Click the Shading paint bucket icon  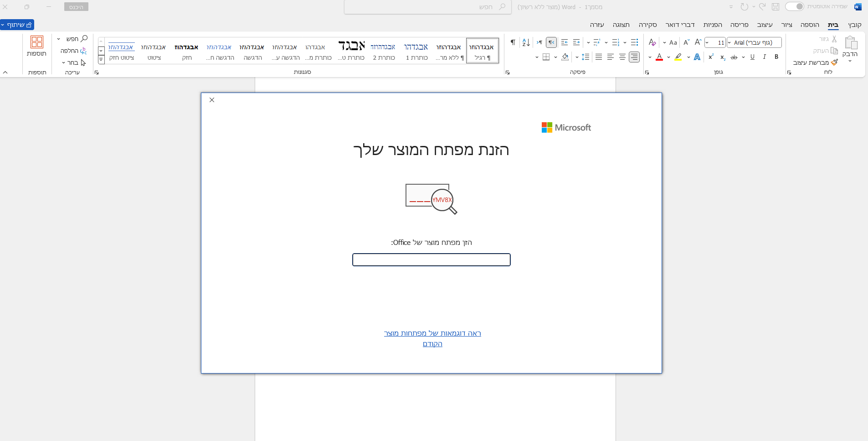pos(565,57)
